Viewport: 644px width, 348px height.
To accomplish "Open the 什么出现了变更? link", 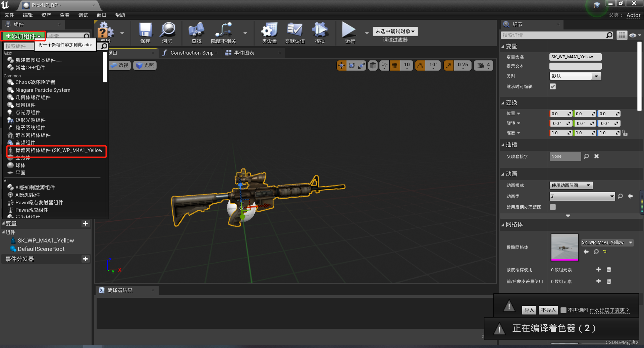I will (x=609, y=310).
